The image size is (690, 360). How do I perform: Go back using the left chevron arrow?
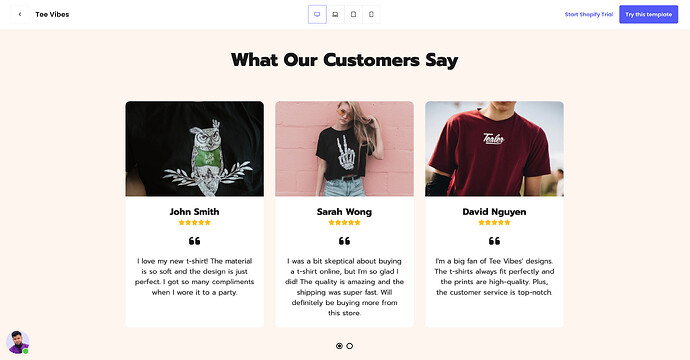[20, 15]
